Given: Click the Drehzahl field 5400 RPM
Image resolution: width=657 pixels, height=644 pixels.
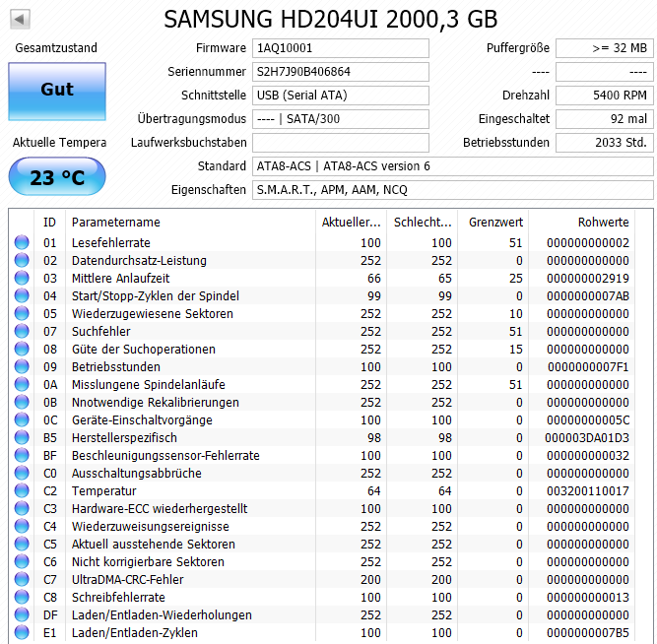Looking at the screenshot, I should coord(605,96).
